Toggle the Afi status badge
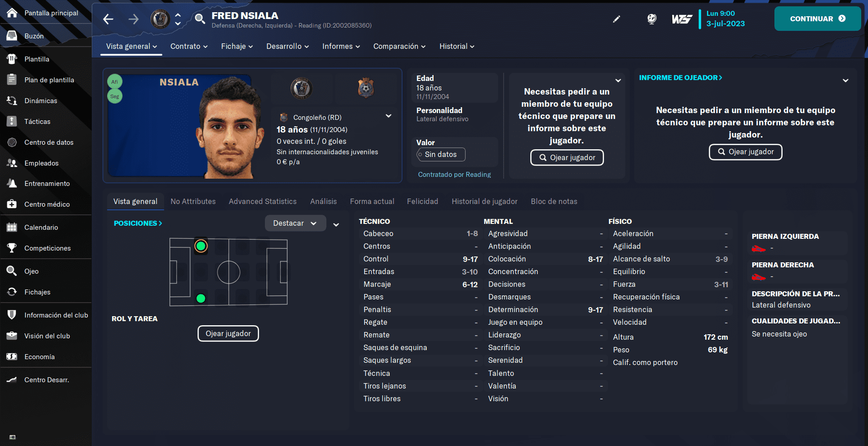Screen dimensions: 868x446 115,82
